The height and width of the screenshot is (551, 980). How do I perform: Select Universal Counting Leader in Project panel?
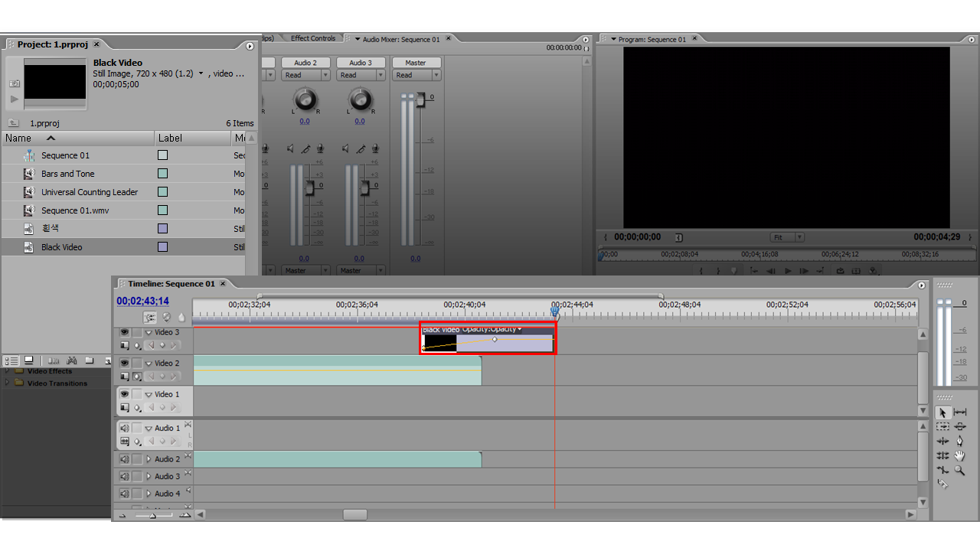click(x=90, y=192)
